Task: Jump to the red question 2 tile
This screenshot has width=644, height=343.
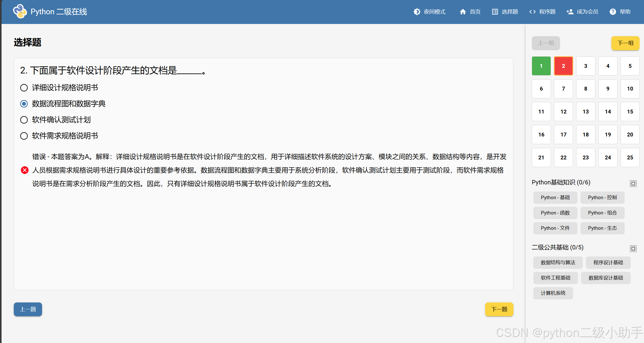Action: (563, 66)
